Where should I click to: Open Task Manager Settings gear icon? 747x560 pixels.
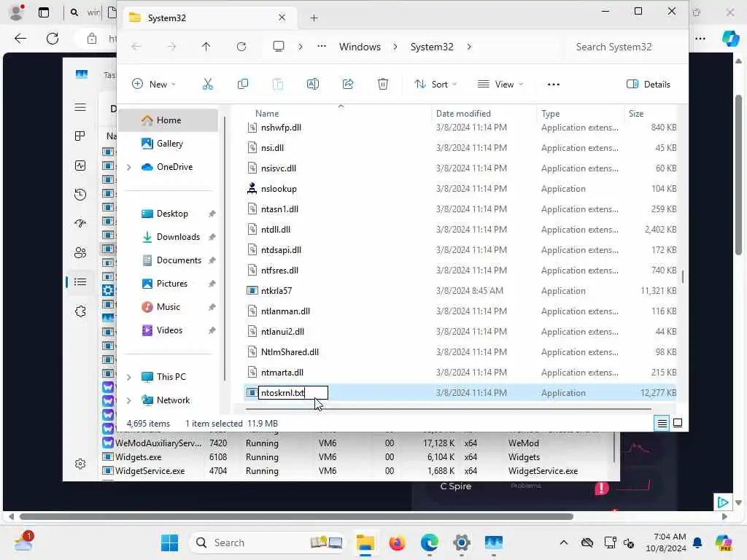[x=80, y=464]
